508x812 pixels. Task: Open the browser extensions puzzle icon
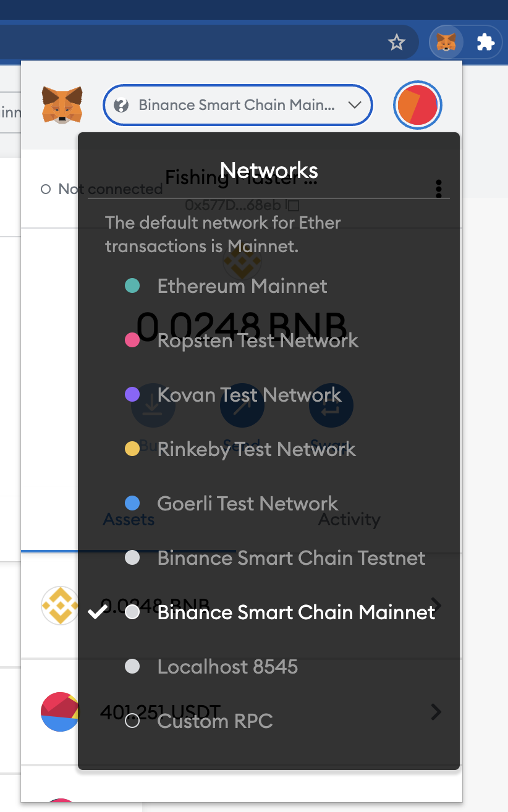[486, 43]
